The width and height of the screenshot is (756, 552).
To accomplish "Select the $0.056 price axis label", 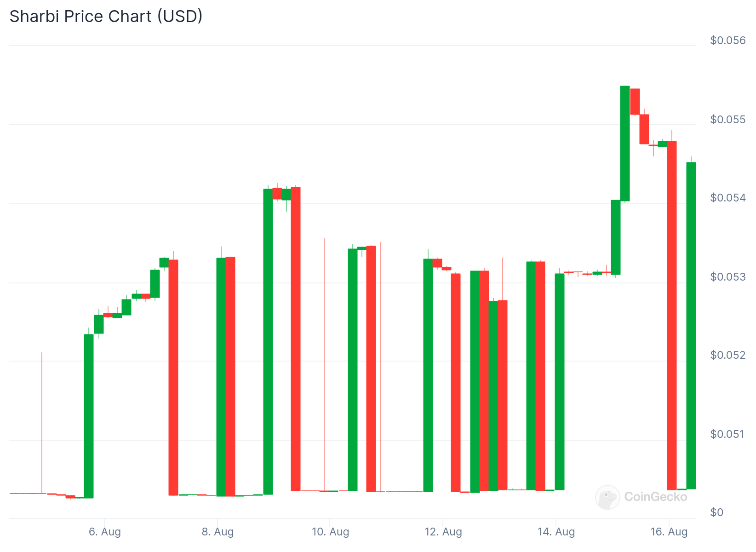I will pos(728,40).
